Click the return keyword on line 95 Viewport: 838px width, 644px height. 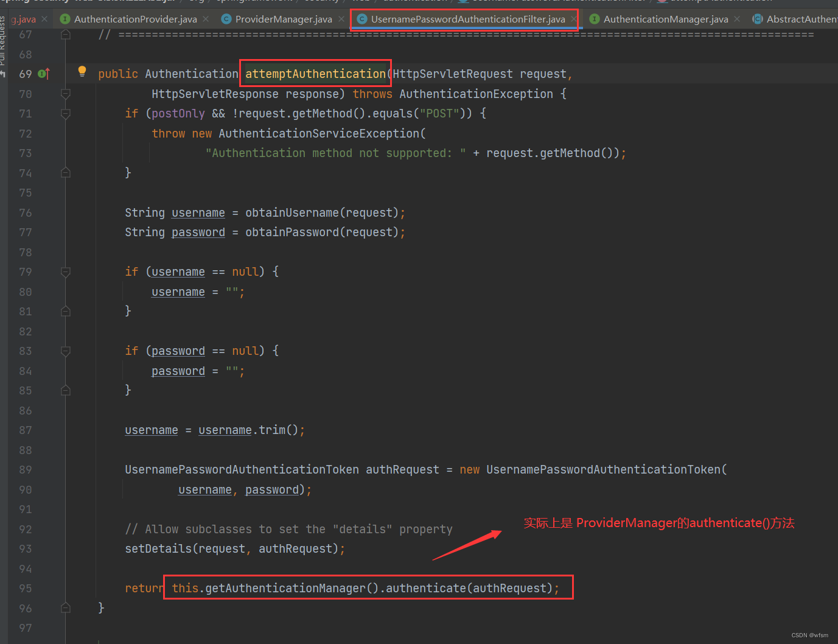click(145, 589)
